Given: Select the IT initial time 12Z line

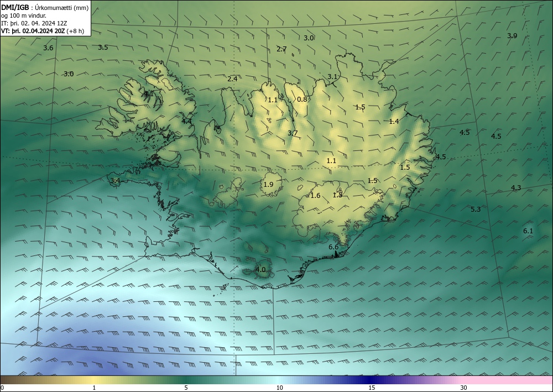Looking at the screenshot, I should click(x=34, y=23).
